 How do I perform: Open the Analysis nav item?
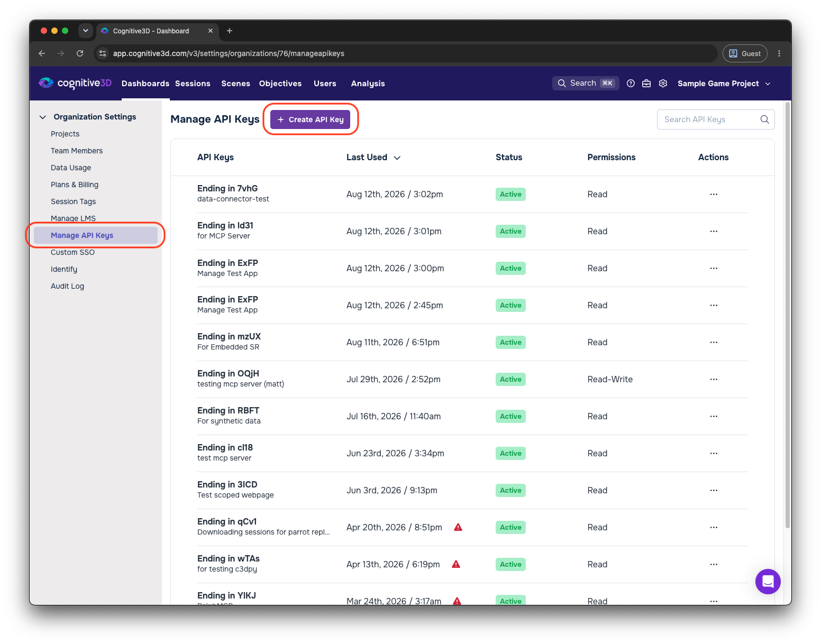(368, 84)
